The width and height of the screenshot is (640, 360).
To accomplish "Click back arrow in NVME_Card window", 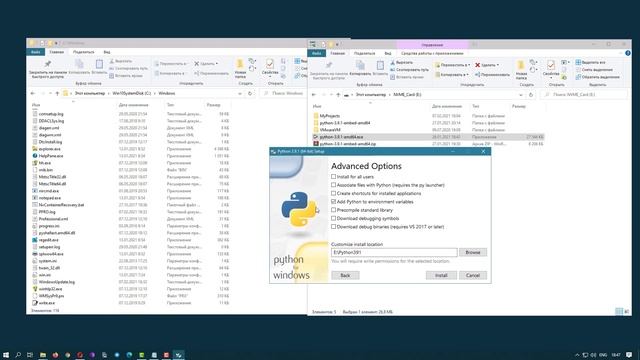I will pyautogui.click(x=313, y=95).
